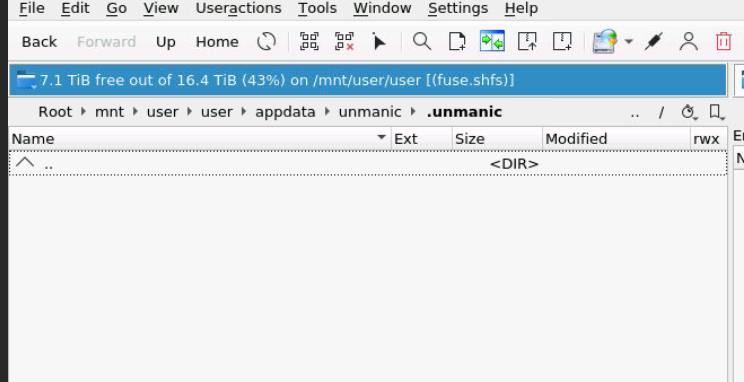Click the blue free space status bar text
744x382 pixels.
277,80
